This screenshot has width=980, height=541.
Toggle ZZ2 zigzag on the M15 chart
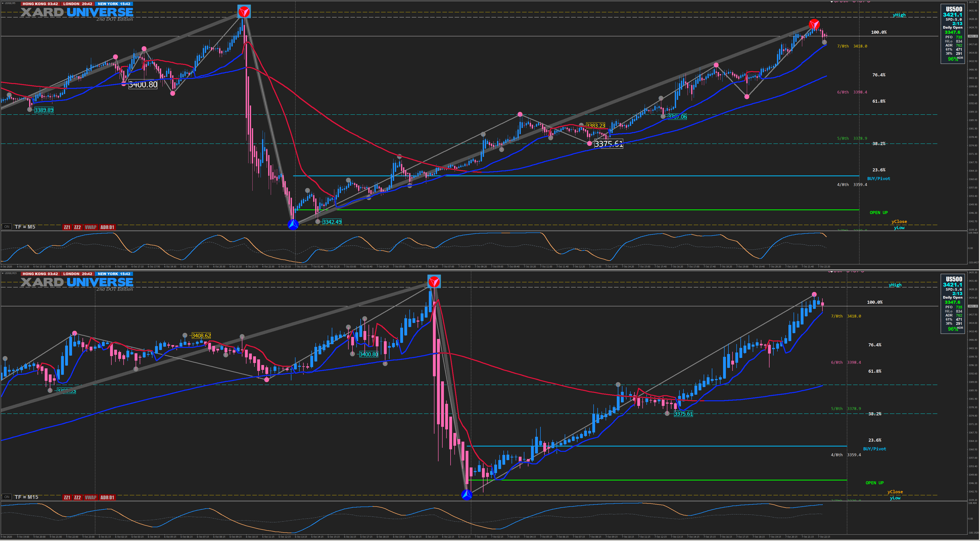point(77,497)
